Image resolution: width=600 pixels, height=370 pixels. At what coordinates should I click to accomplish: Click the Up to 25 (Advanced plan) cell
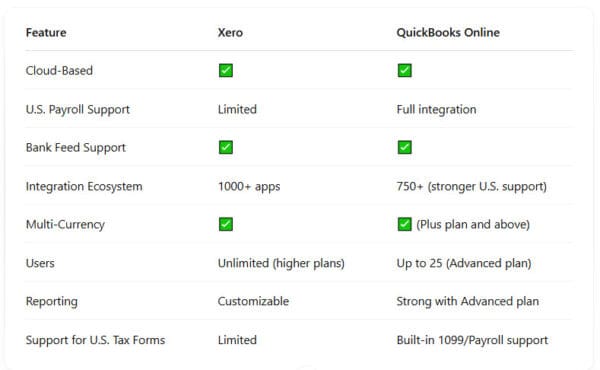point(464,263)
